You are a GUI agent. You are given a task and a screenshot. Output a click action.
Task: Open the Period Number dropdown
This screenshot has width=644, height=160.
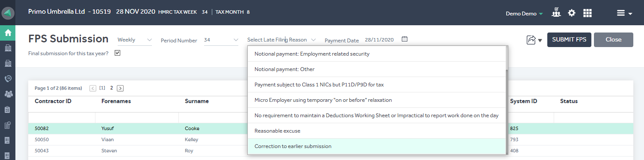pos(221,40)
